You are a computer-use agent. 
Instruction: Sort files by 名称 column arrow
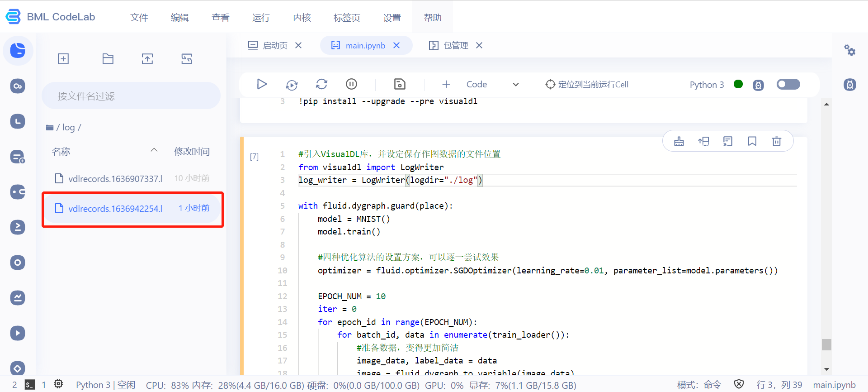pyautogui.click(x=154, y=150)
